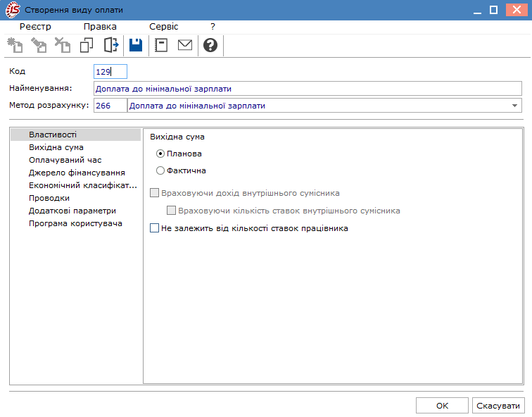
Task: Maximize the Створення виду оплати window
Action: (x=494, y=10)
